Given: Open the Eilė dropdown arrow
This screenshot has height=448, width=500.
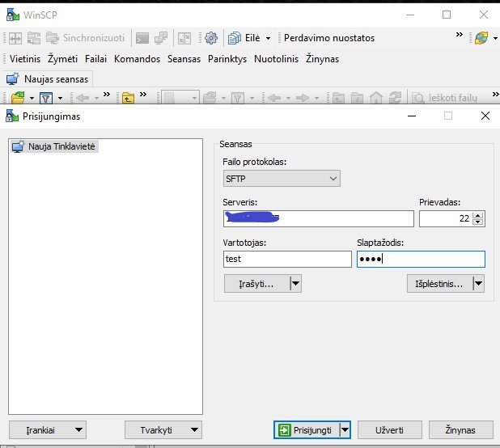Looking at the screenshot, I should coord(268,38).
